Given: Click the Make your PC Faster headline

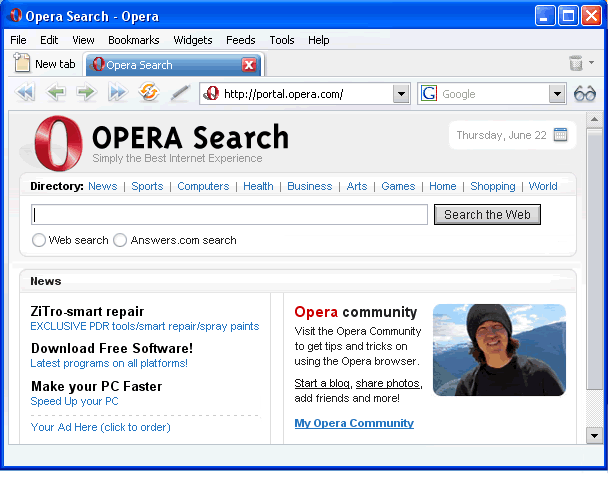Looking at the screenshot, I should 97,386.
